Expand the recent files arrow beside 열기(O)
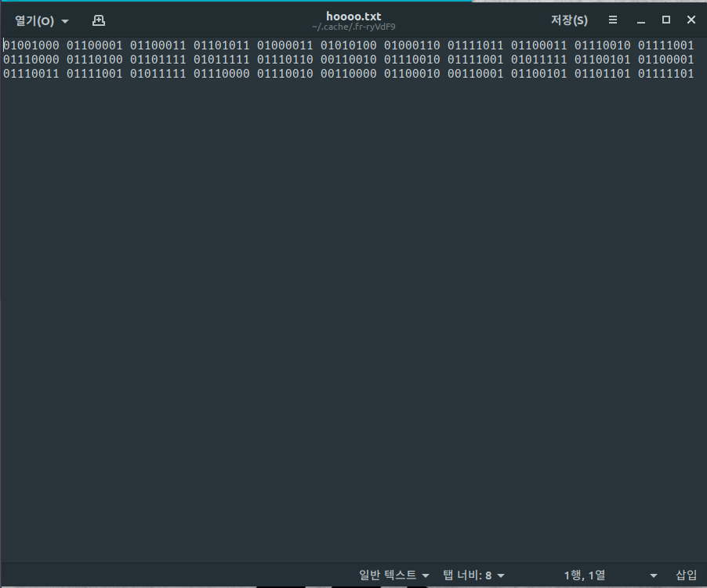This screenshot has height=588, width=707. point(65,21)
